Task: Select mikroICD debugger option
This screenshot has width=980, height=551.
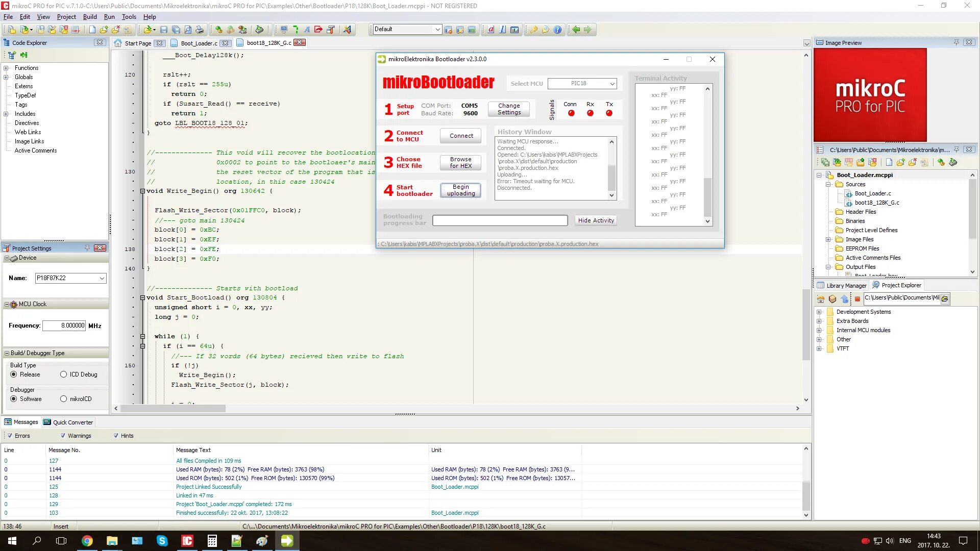Action: pyautogui.click(x=64, y=399)
